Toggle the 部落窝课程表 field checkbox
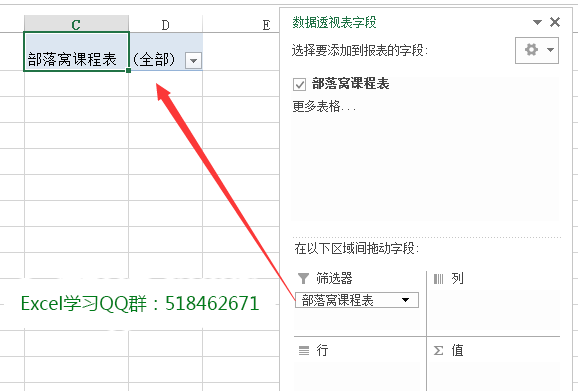 click(x=299, y=84)
